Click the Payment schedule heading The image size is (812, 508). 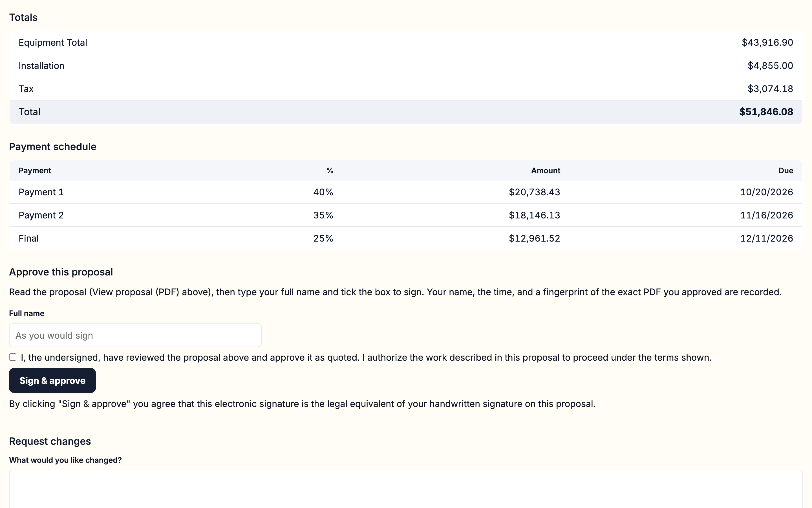tap(53, 147)
